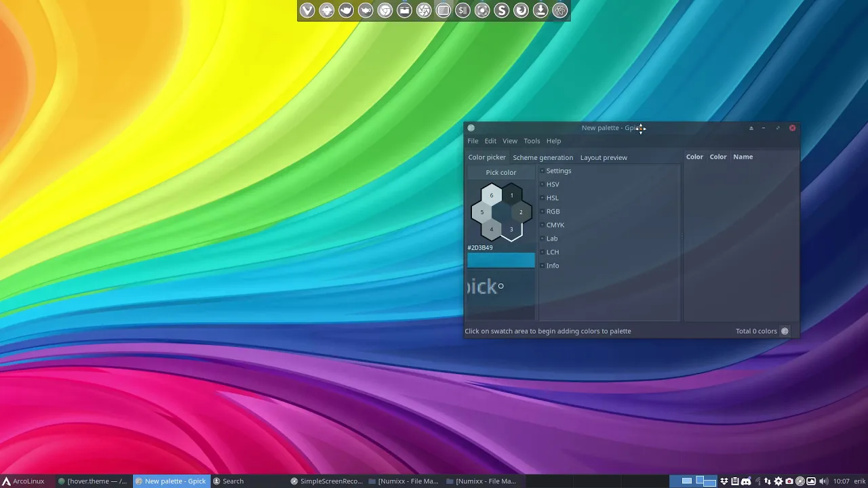Open SimpleScreenRecorder from the taskbar
The width and height of the screenshot is (868, 488).
coord(327,481)
